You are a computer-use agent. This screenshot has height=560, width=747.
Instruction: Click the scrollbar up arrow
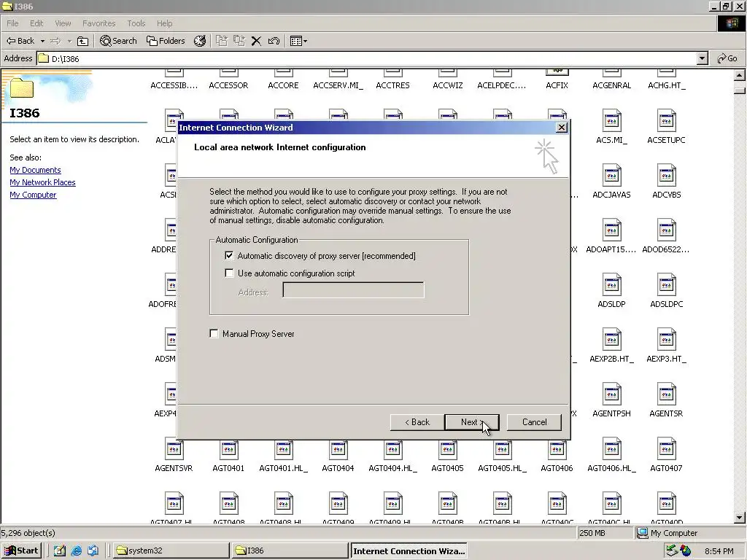pos(740,75)
